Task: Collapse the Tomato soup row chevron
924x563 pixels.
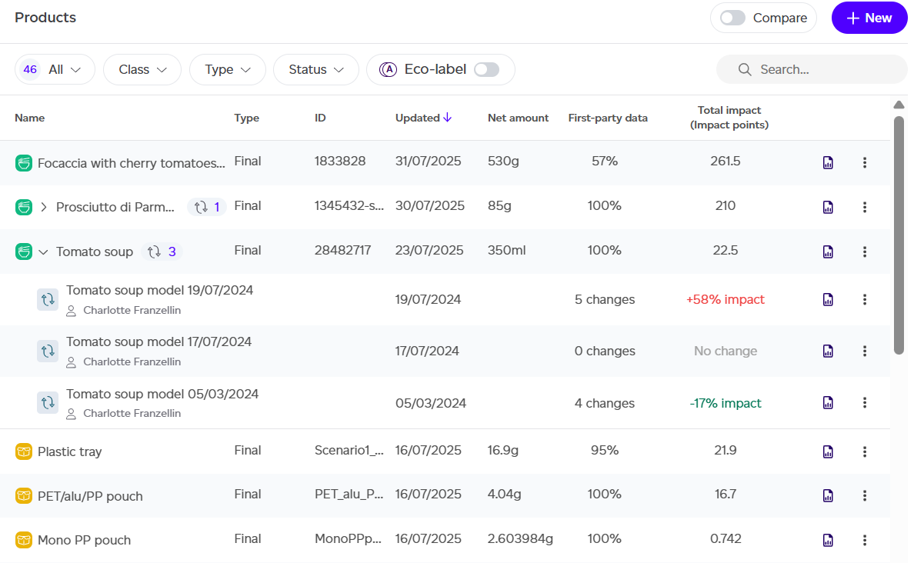Action: click(x=44, y=252)
